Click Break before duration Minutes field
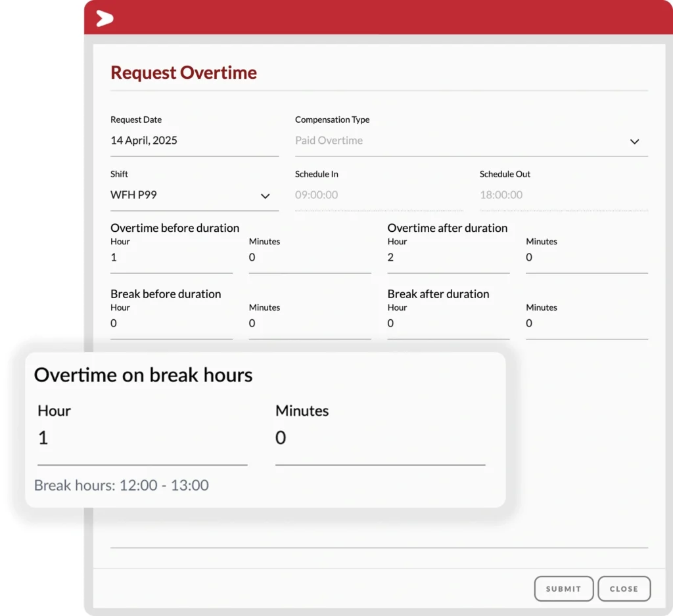Viewport: 673px width, 616px height. 310,323
